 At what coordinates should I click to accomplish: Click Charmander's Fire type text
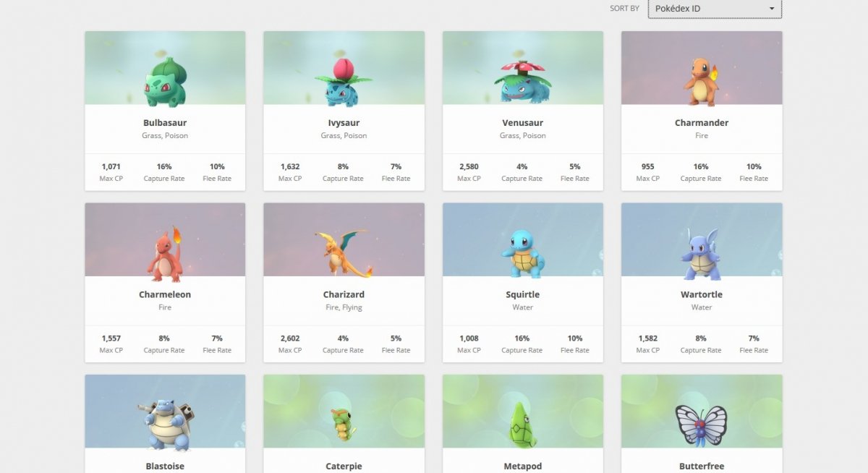(x=702, y=136)
